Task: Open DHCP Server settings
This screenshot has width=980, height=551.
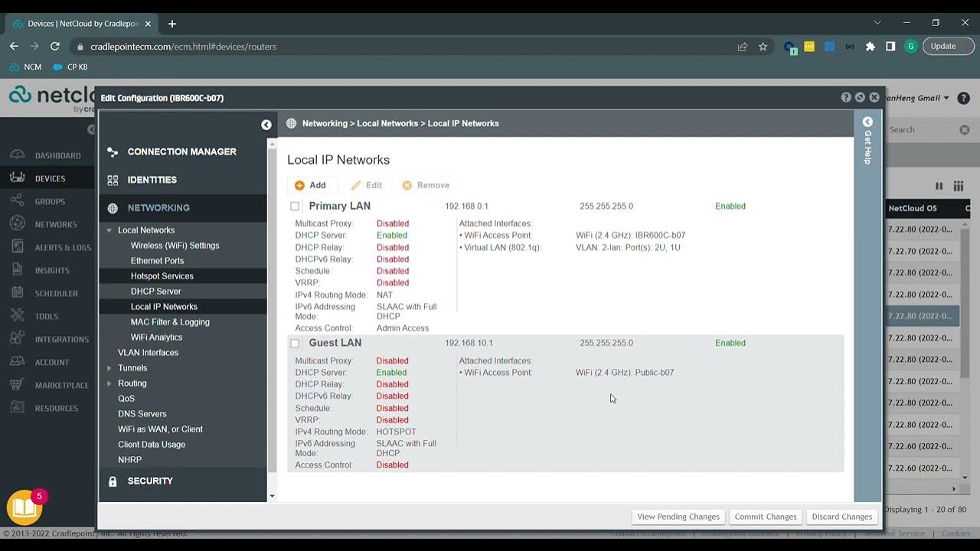Action: [x=155, y=292]
